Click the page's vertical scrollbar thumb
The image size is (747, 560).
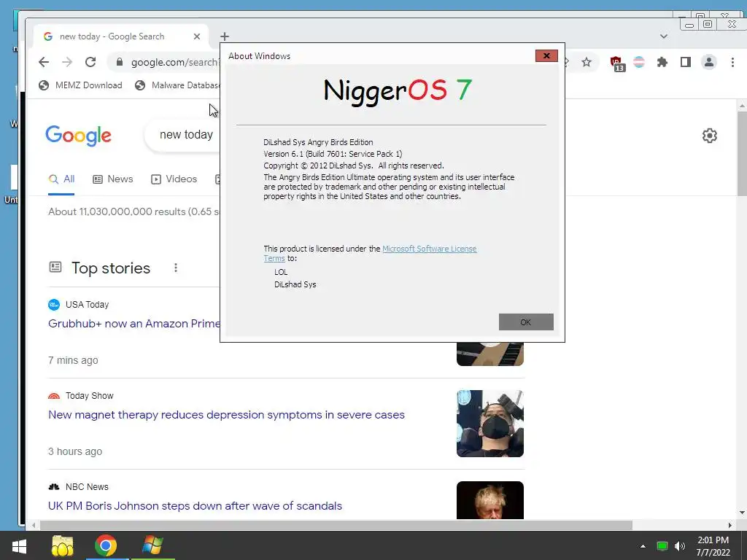coord(742,153)
